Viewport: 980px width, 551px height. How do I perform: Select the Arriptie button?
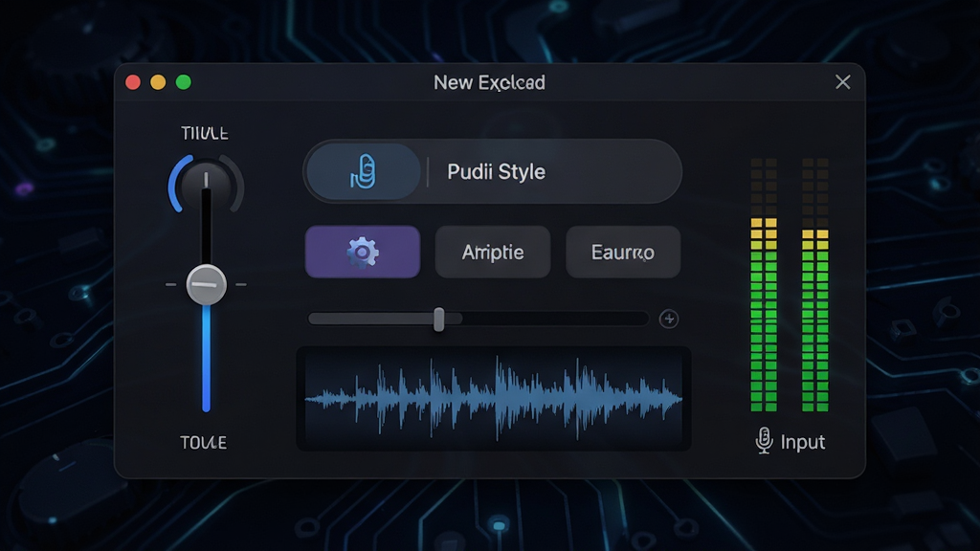493,252
